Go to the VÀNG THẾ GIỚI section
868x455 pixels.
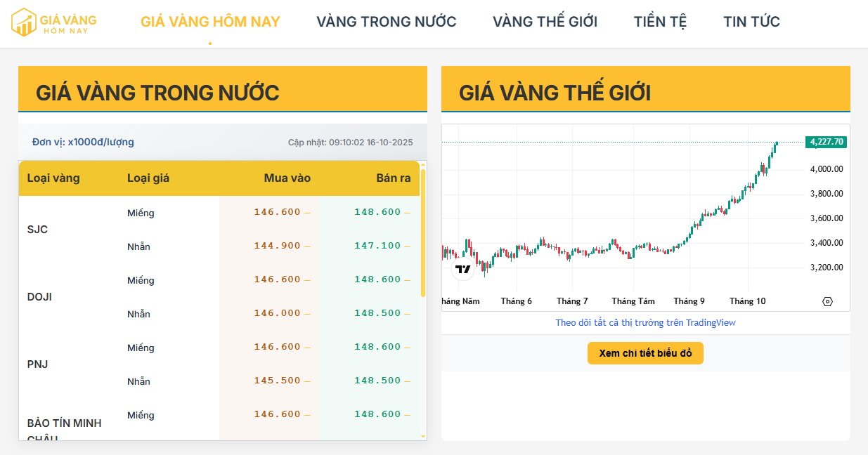click(x=545, y=22)
